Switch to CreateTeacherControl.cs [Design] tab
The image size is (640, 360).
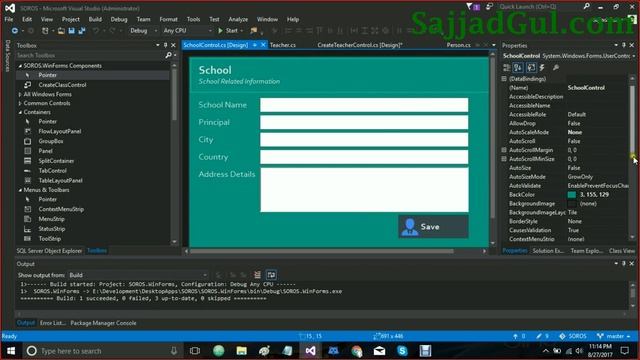click(x=360, y=45)
